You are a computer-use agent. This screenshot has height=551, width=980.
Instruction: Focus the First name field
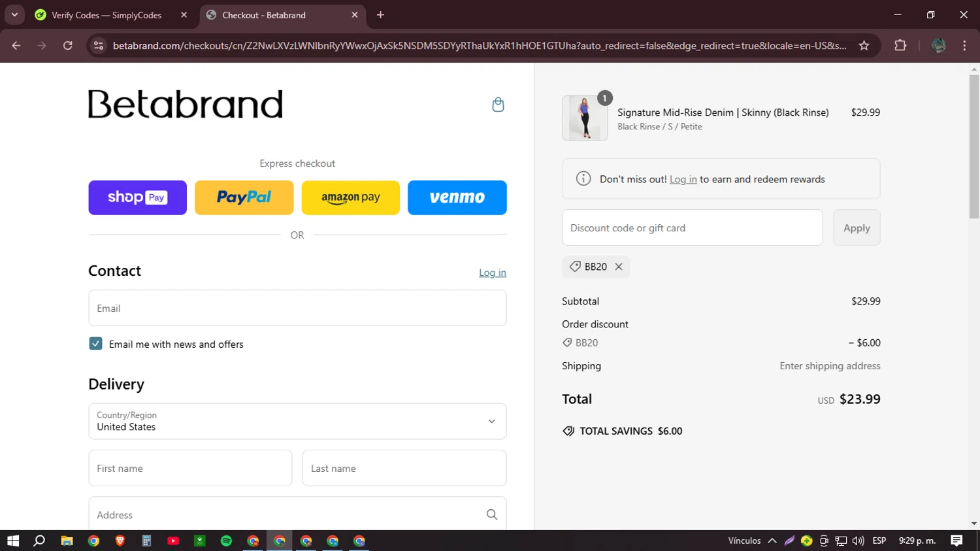pyautogui.click(x=190, y=468)
